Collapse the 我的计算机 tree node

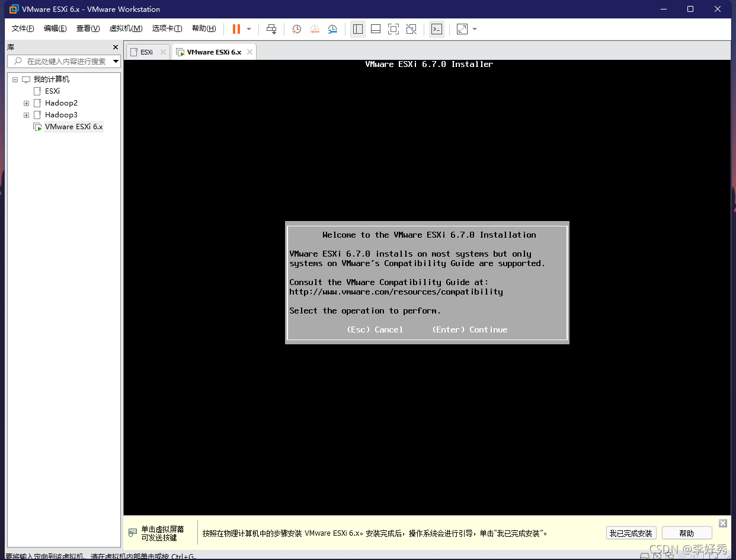click(15, 79)
